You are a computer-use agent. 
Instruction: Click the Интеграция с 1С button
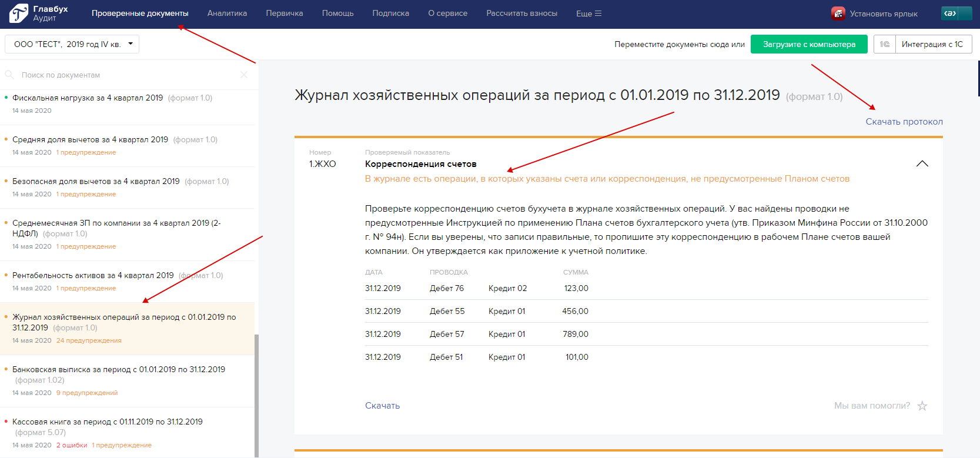tap(932, 44)
